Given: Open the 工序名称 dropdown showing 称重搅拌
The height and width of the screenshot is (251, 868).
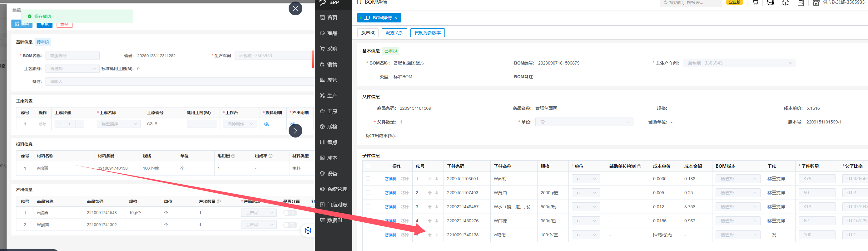Looking at the screenshot, I should pyautogui.click(x=119, y=124).
